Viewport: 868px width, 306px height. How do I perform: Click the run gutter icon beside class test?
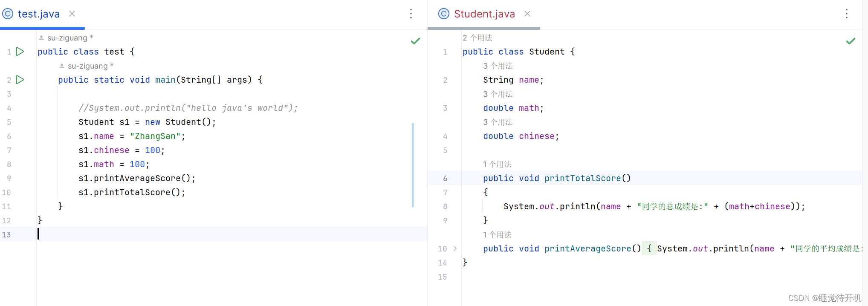pos(20,52)
